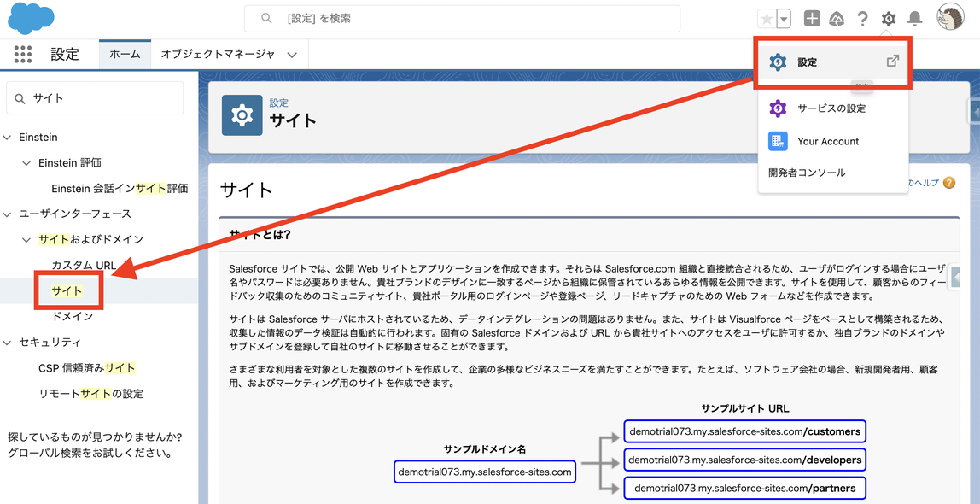Screen dimensions: 980x504
Task: Collapse the セキュリティ section
Action: (7, 342)
